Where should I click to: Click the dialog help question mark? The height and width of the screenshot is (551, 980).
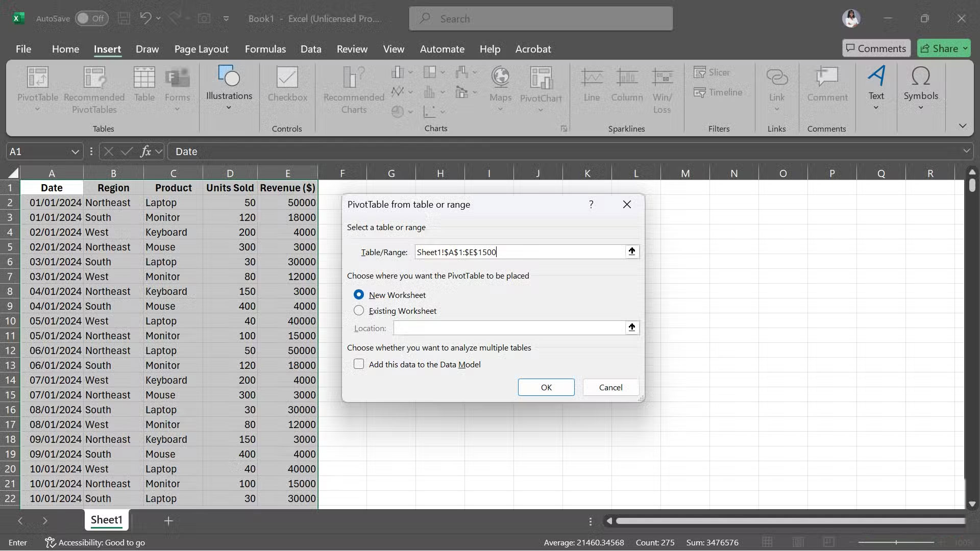tap(591, 205)
